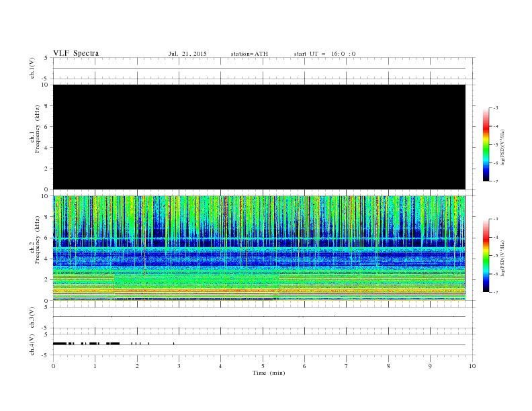The width and height of the screenshot is (532, 411).
Task: Click the 'station=ATH' label
Action: [249, 54]
